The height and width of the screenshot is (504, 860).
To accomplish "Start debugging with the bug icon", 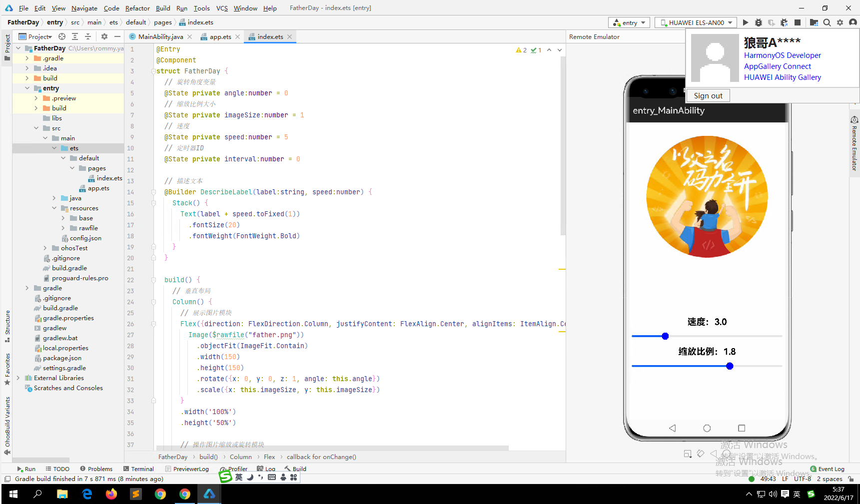I will coord(759,22).
